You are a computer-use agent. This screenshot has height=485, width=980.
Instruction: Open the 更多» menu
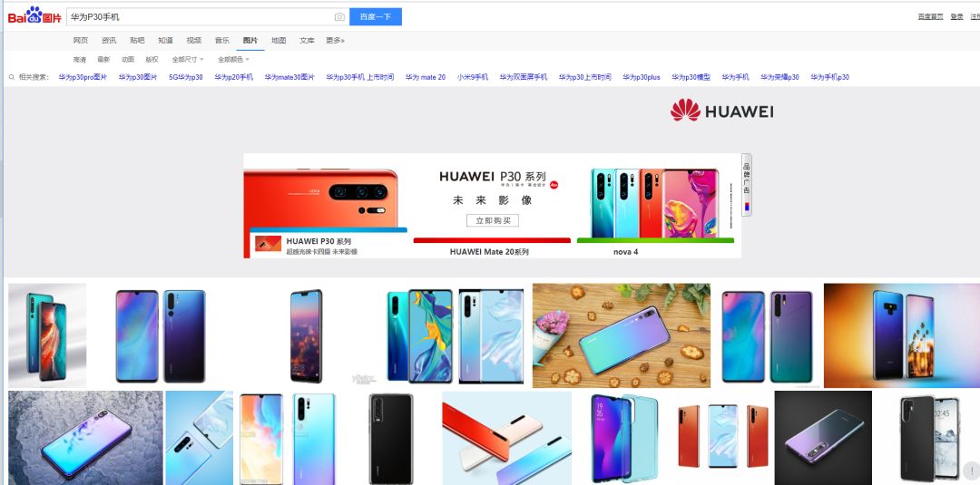pos(335,41)
